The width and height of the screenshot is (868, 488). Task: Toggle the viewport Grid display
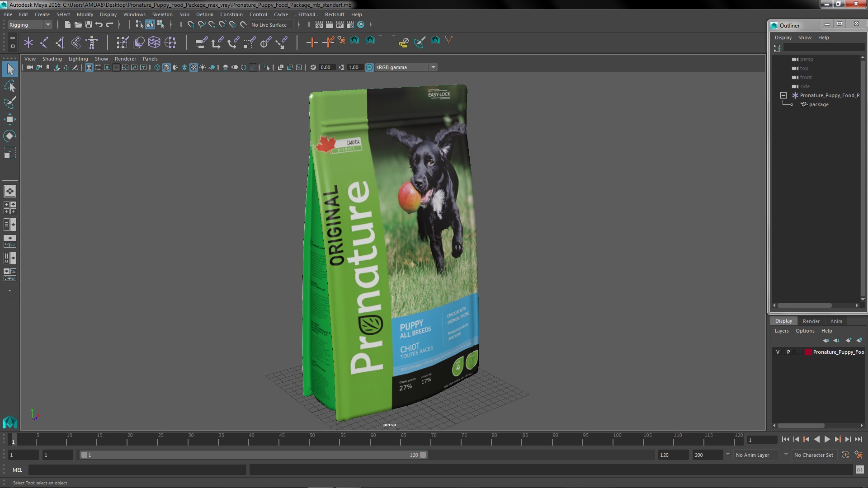point(89,67)
